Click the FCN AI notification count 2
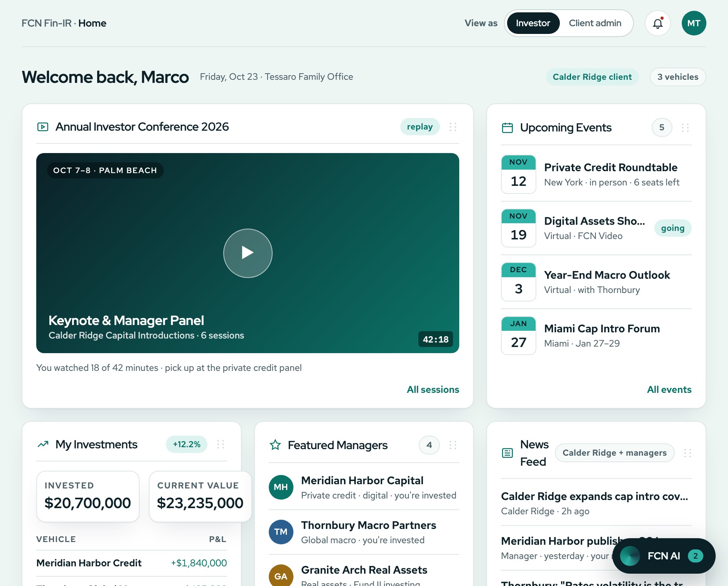Viewport: 728px width, 586px height. pyautogui.click(x=696, y=556)
